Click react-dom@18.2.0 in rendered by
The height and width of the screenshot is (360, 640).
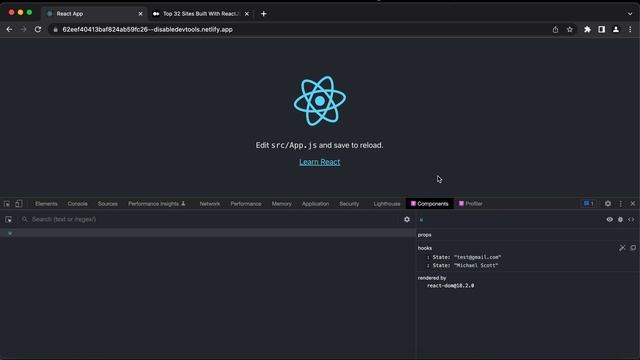point(451,286)
